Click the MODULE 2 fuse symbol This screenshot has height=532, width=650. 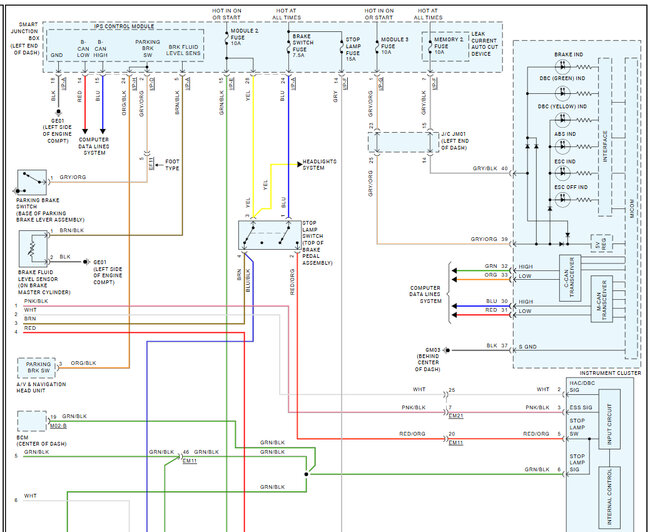[226, 40]
